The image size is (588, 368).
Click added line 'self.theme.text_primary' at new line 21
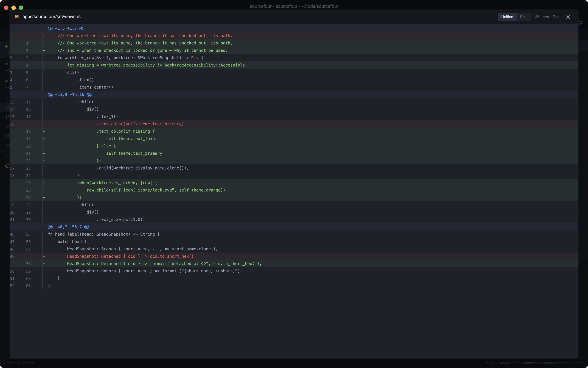pyautogui.click(x=294, y=153)
